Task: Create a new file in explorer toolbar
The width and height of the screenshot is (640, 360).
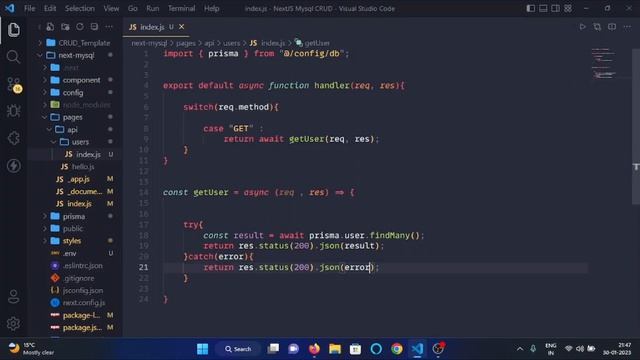Action: [50, 27]
